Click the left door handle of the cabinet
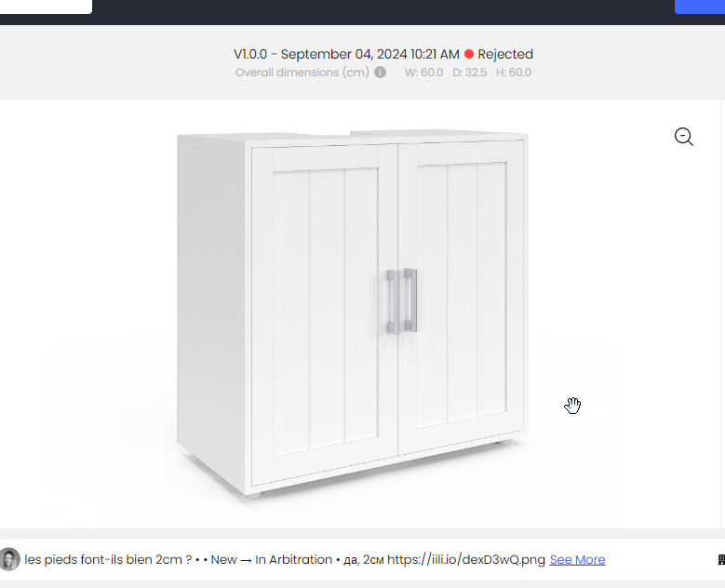This screenshot has height=588, width=725. 393,301
